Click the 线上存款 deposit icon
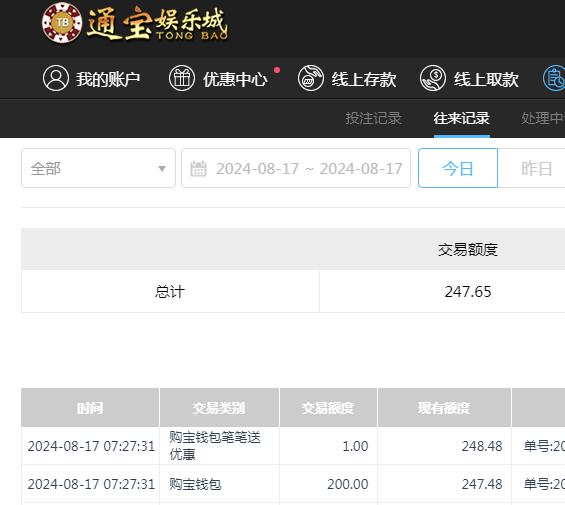This screenshot has width=565, height=505. [311, 78]
